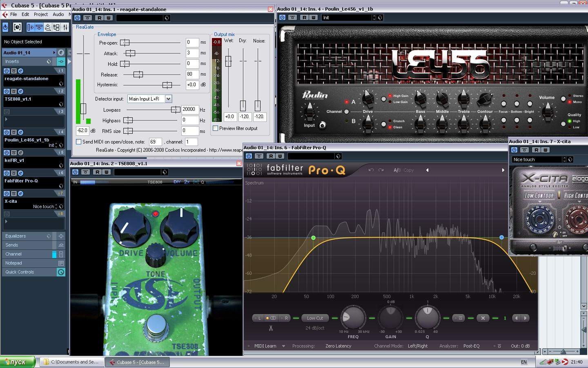Bypass the TSE808_v1.1 insert slot
Image resolution: width=588 pixels, height=368 pixels.
[13, 92]
